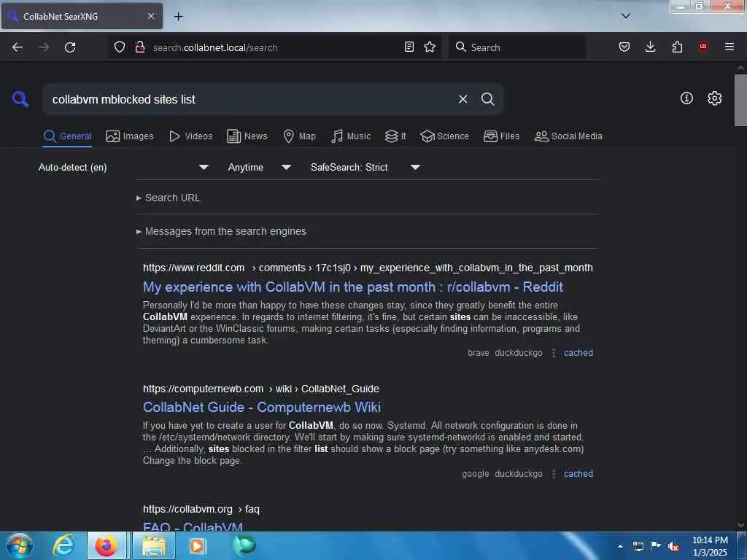Open the Reddit CollabVM experience result
Screen dimensions: 747x560
(x=352, y=287)
